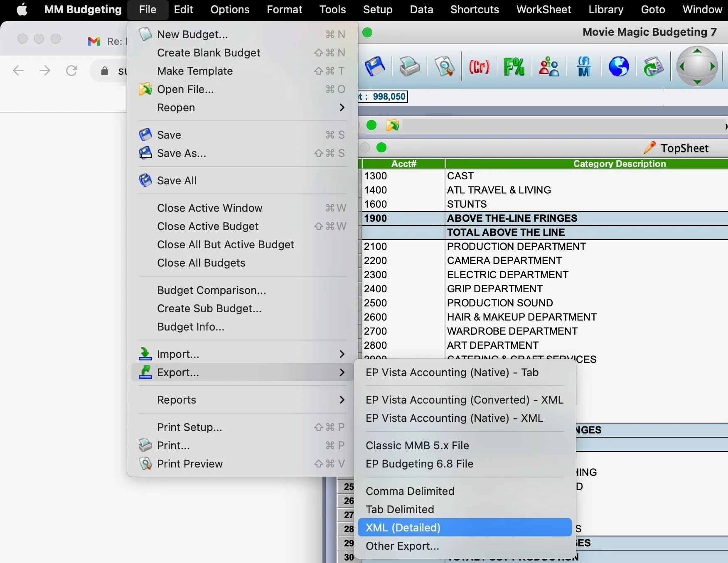
Task: Click the Acct# column header
Action: click(403, 164)
